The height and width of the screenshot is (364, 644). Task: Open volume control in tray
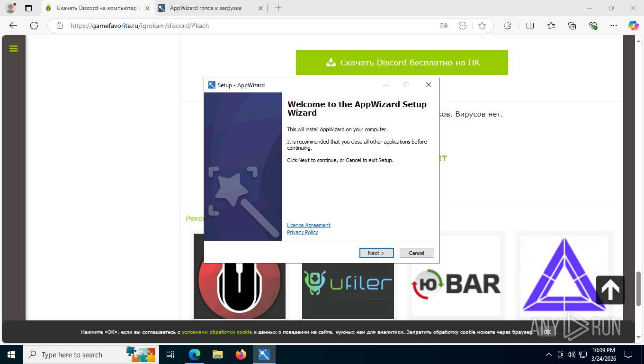[x=572, y=355]
